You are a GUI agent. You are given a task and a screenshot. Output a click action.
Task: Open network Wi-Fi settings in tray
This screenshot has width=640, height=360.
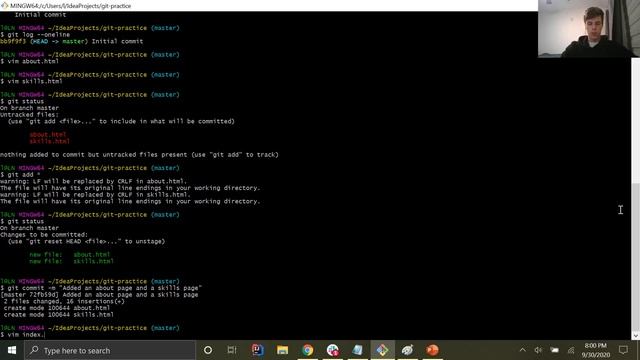click(x=571, y=350)
